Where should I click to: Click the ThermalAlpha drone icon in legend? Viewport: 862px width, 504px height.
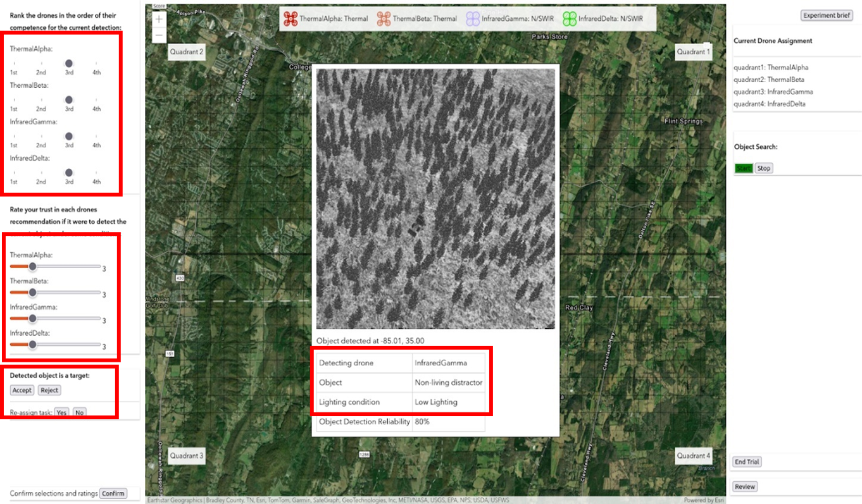click(x=290, y=19)
